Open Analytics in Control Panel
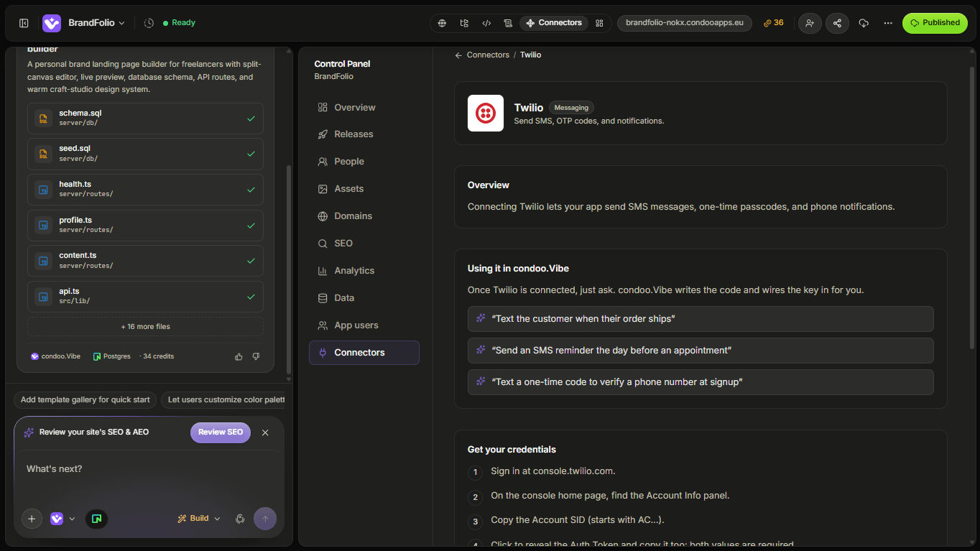 click(x=364, y=271)
